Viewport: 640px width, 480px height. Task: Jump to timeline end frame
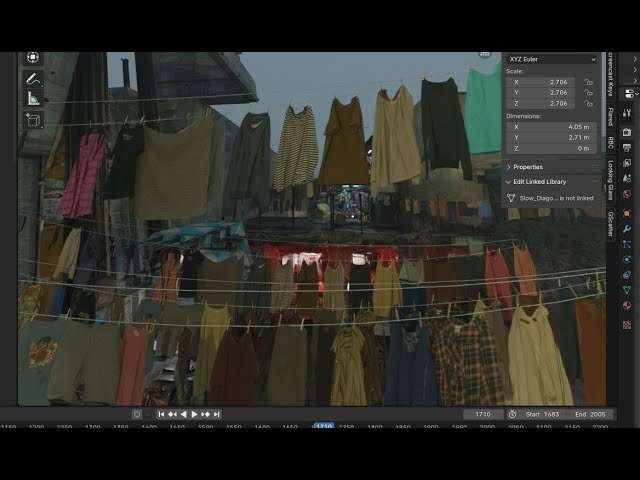(217, 414)
